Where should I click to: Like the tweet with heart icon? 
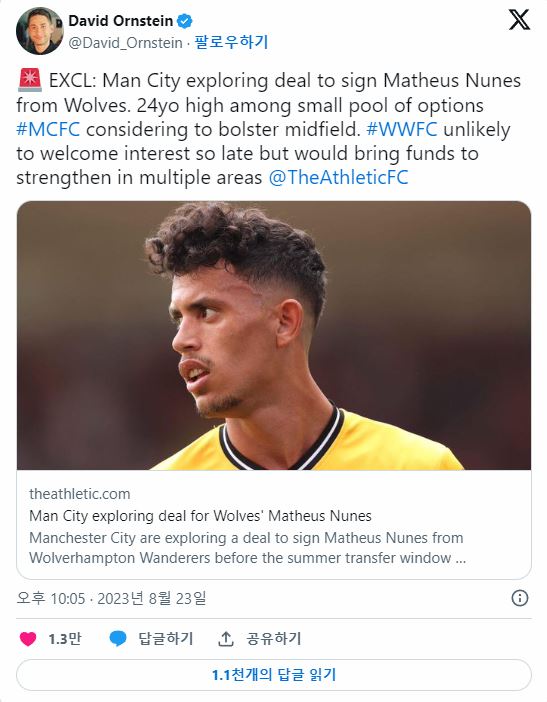tap(28, 638)
